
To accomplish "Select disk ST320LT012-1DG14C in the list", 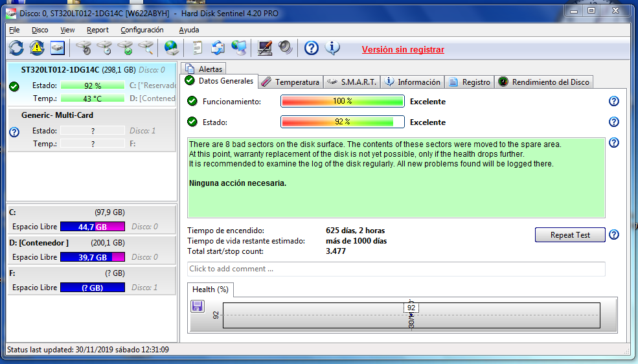I will pyautogui.click(x=92, y=85).
